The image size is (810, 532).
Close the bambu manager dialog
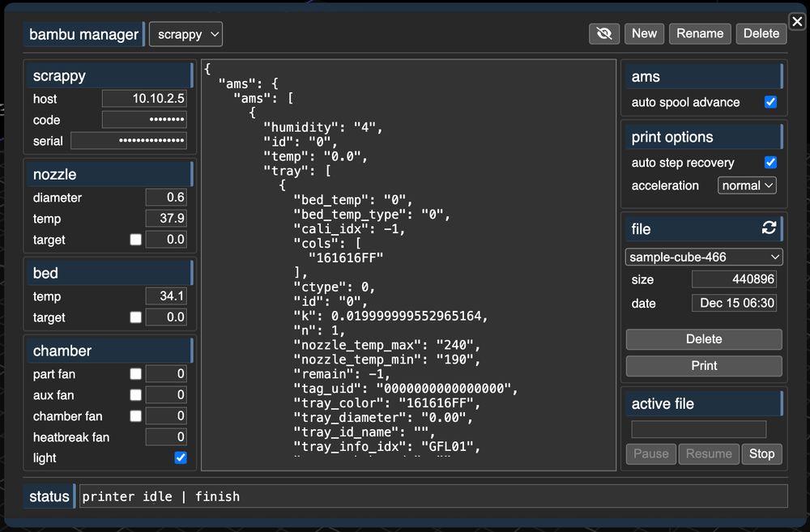[797, 22]
